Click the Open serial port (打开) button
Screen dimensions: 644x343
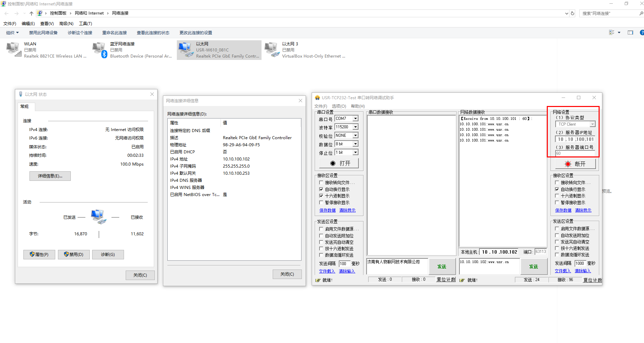click(x=339, y=163)
